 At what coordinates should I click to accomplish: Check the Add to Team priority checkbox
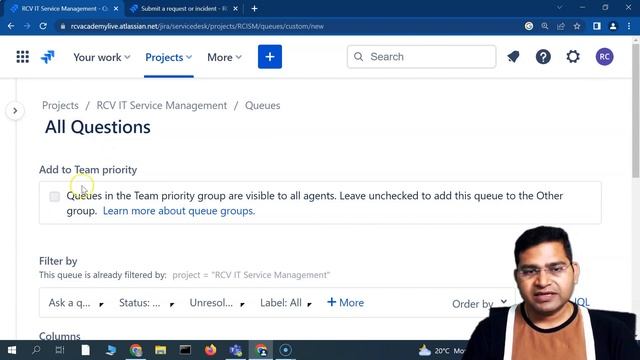[x=54, y=196]
